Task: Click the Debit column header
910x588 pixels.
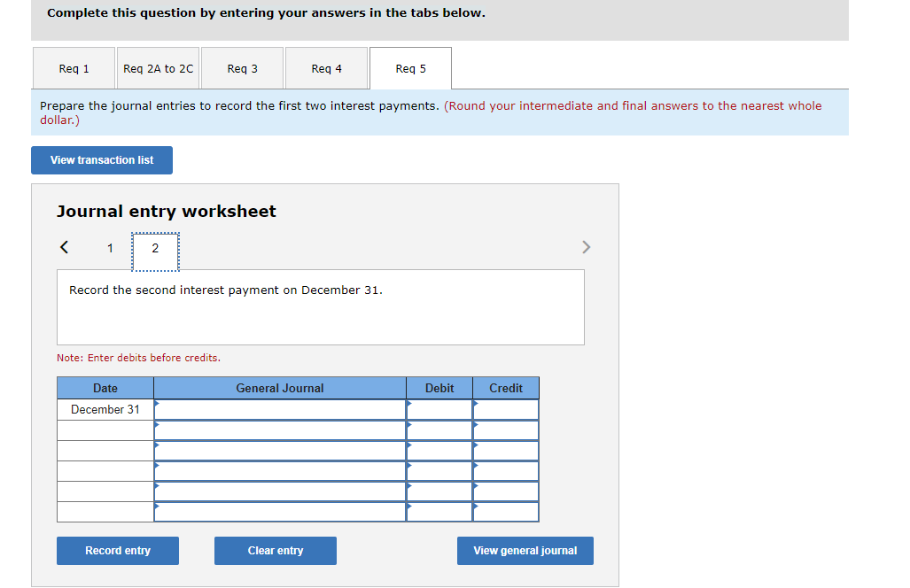Action: pos(439,388)
